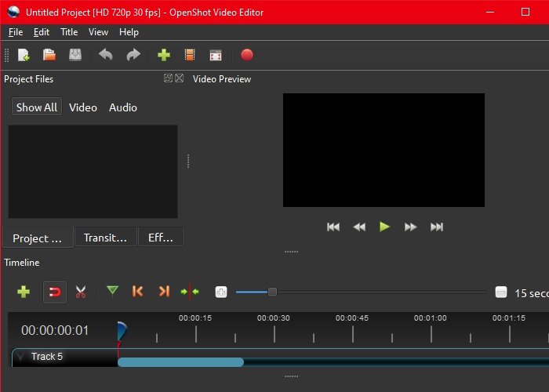Viewport: 549px width, 392px height.
Task: Select the Show All filter
Action: 37,107
